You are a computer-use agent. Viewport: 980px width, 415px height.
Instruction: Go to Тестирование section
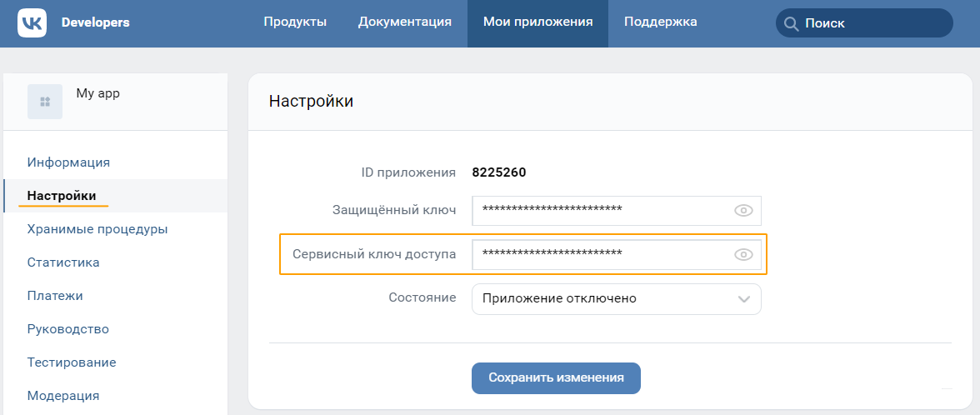tap(72, 362)
